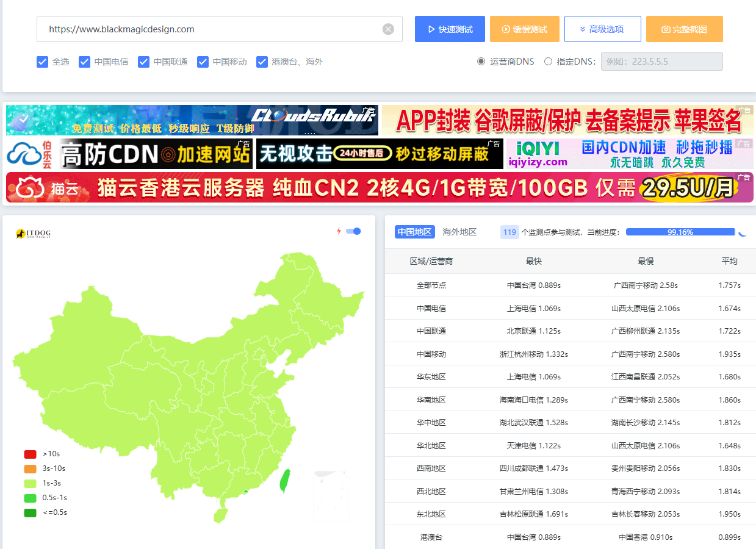The width and height of the screenshot is (756, 549).
Task: Clear the URL field with the X icon
Action: click(388, 29)
